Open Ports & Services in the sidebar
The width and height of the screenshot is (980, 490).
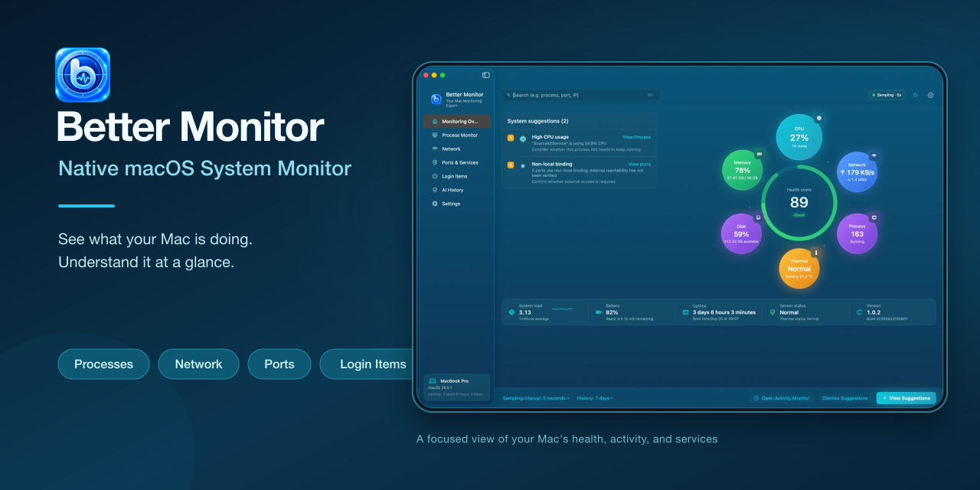point(457,162)
